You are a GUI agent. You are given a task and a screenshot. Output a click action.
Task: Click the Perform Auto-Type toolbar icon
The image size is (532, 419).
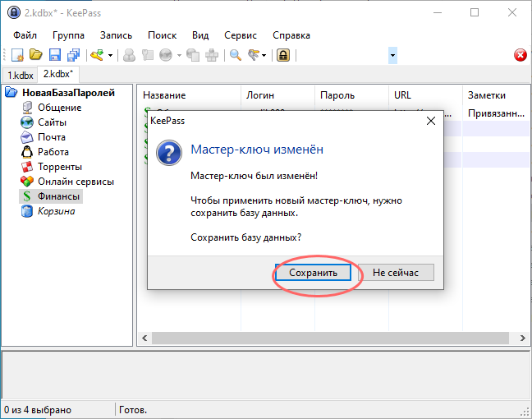tap(212, 55)
